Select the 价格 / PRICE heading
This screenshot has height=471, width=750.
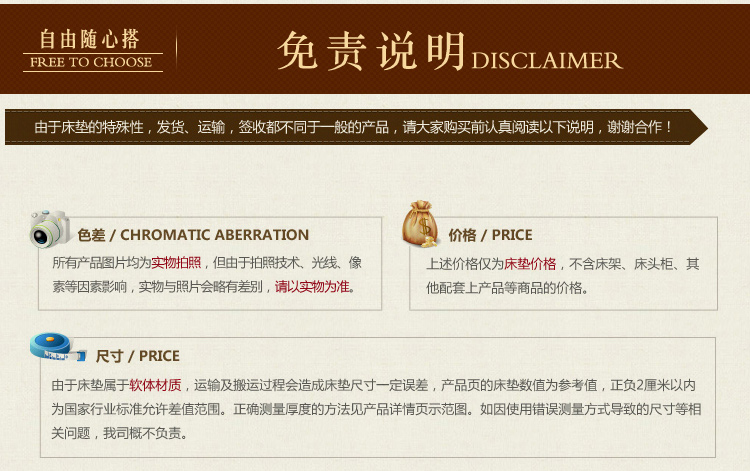point(490,235)
